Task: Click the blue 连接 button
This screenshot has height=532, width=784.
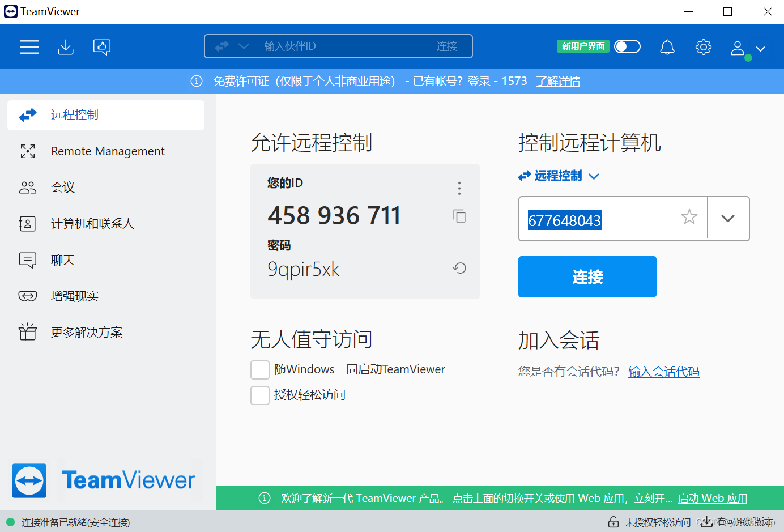Action: (x=587, y=277)
